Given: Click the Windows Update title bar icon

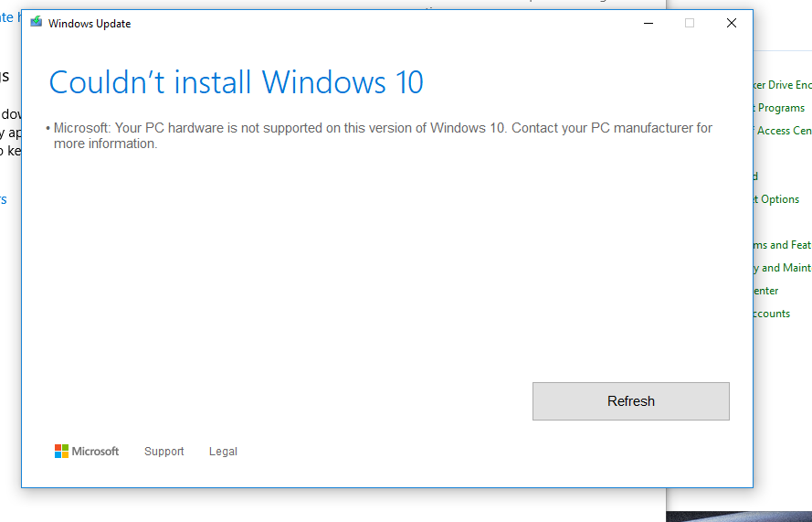Looking at the screenshot, I should (36, 22).
